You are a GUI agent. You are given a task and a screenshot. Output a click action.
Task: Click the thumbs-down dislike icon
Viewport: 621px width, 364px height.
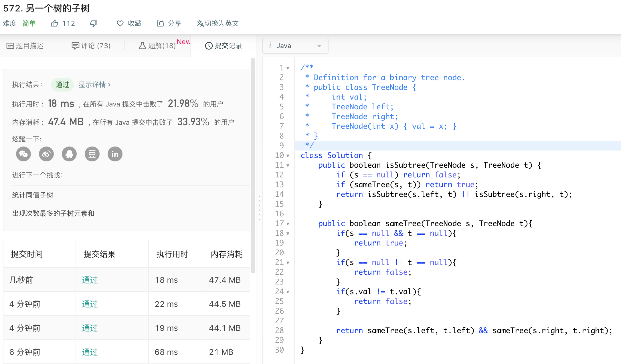94,23
